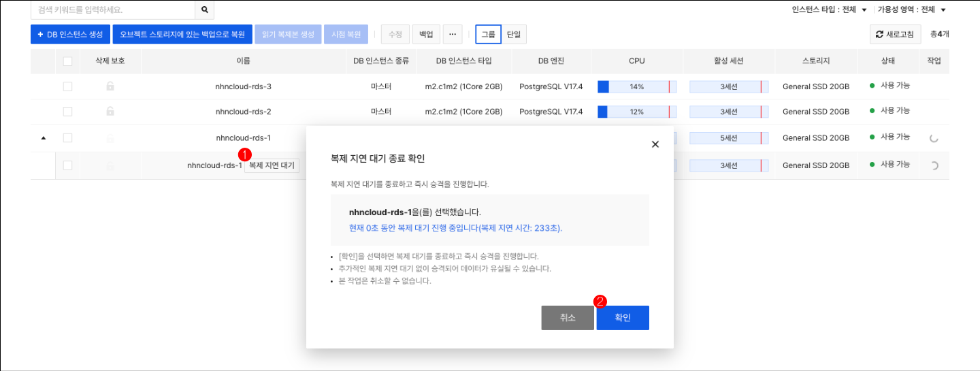Click the 읽기 복제본 생성 button
980x371 pixels.
288,34
